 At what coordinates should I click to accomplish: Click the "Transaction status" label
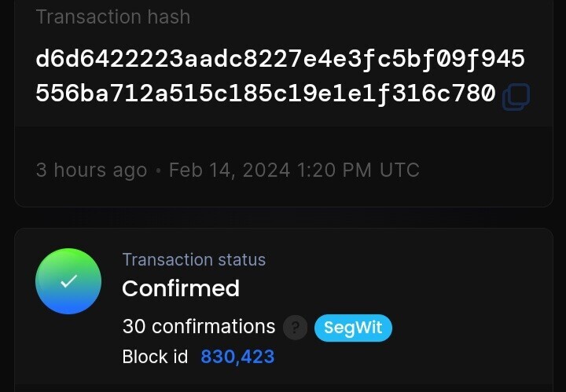click(x=194, y=260)
